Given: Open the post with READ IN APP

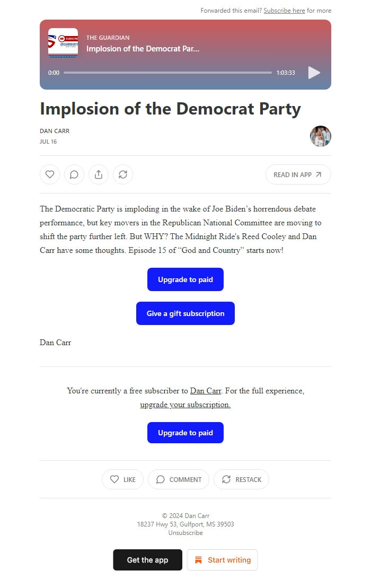Looking at the screenshot, I should click(298, 174).
